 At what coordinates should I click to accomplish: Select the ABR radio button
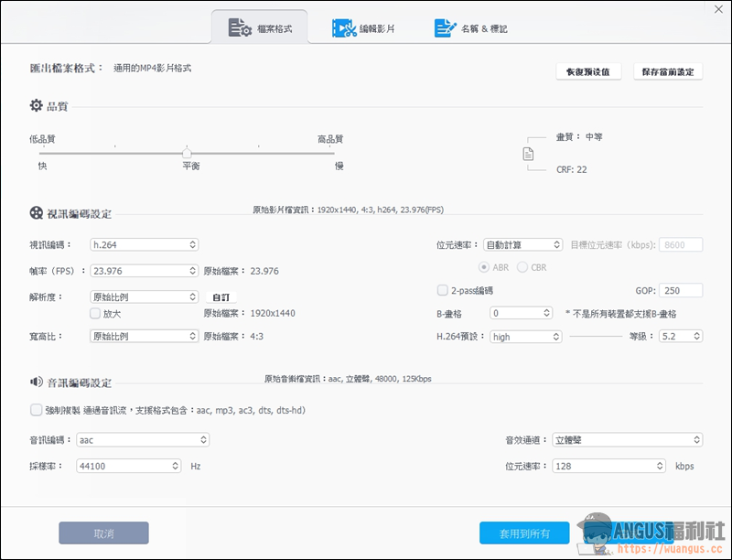(x=484, y=267)
